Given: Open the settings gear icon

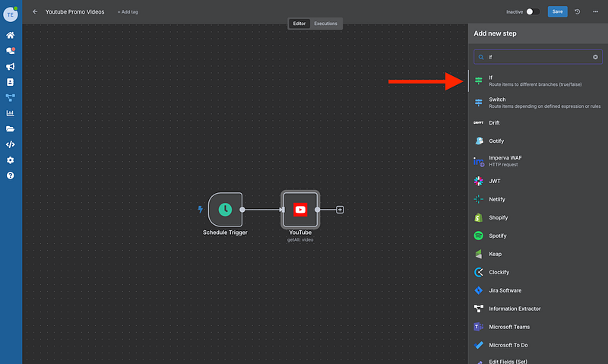Looking at the screenshot, I should point(11,160).
